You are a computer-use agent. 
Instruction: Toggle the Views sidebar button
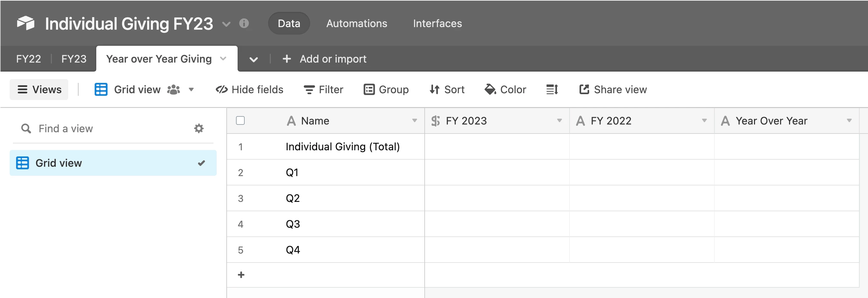pyautogui.click(x=39, y=89)
